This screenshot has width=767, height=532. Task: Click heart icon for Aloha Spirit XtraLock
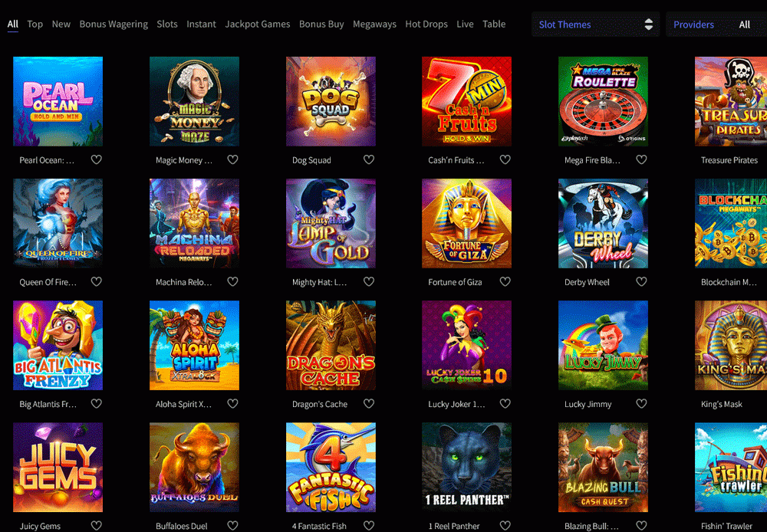[x=233, y=403]
